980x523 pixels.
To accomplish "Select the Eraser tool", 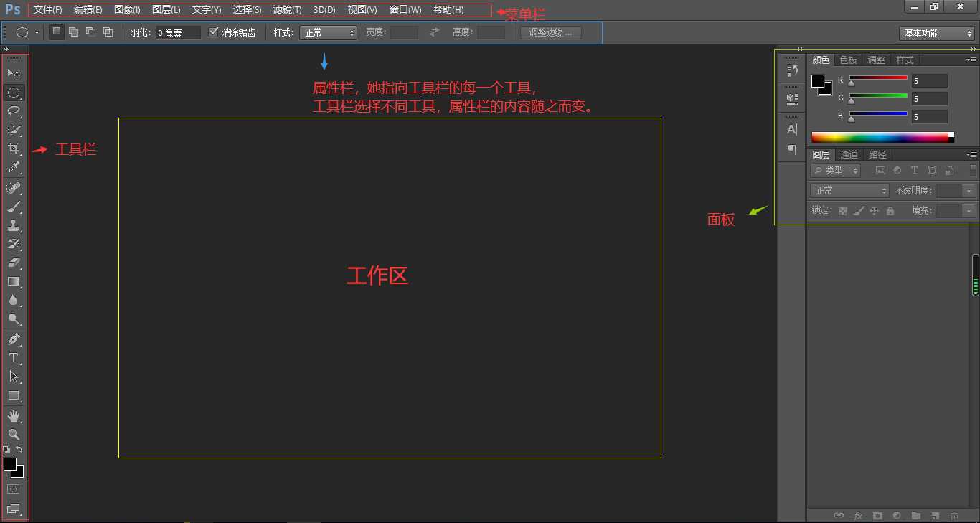I will click(14, 263).
